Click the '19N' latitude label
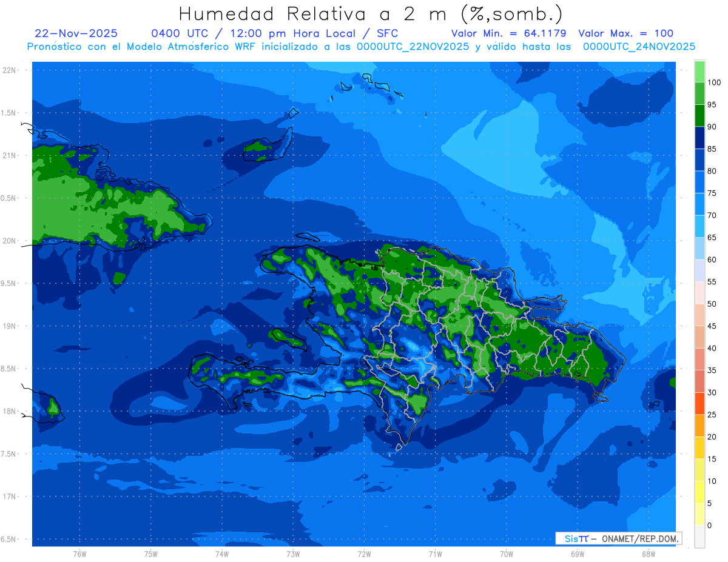This screenshot has width=728, height=562. (9, 326)
